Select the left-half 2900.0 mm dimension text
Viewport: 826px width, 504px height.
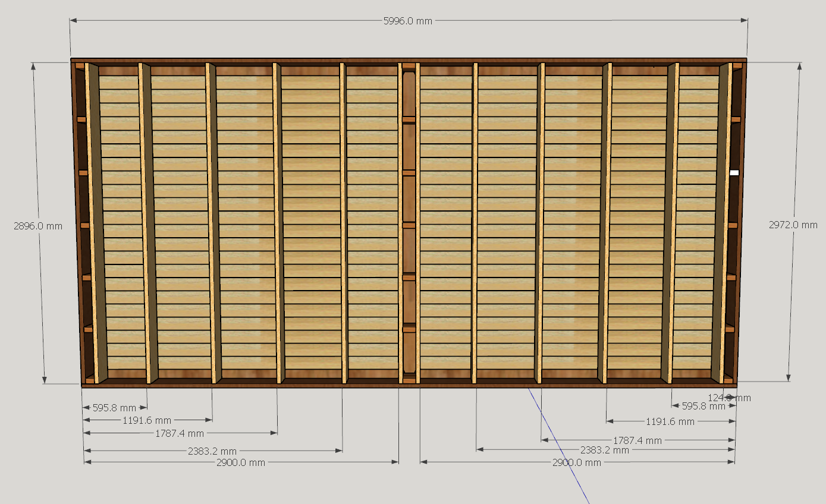241,462
